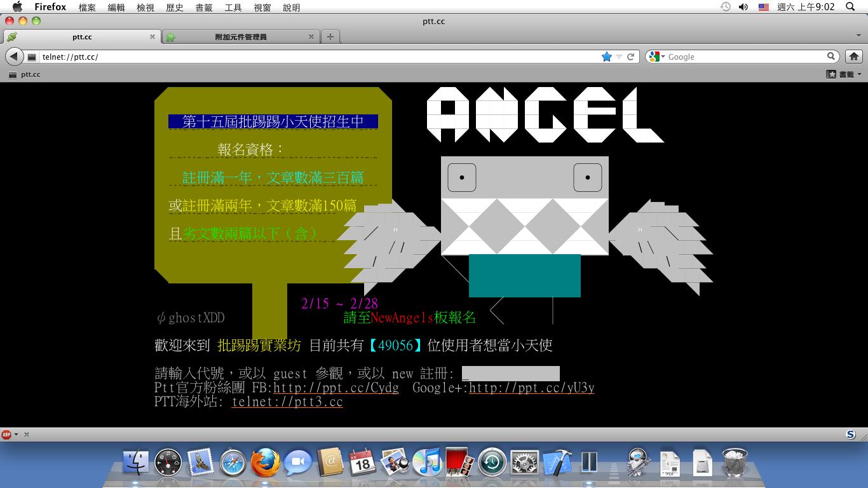Screen dimensions: 868x488
Task: Open Time Machine from the Dock
Action: pyautogui.click(x=492, y=462)
